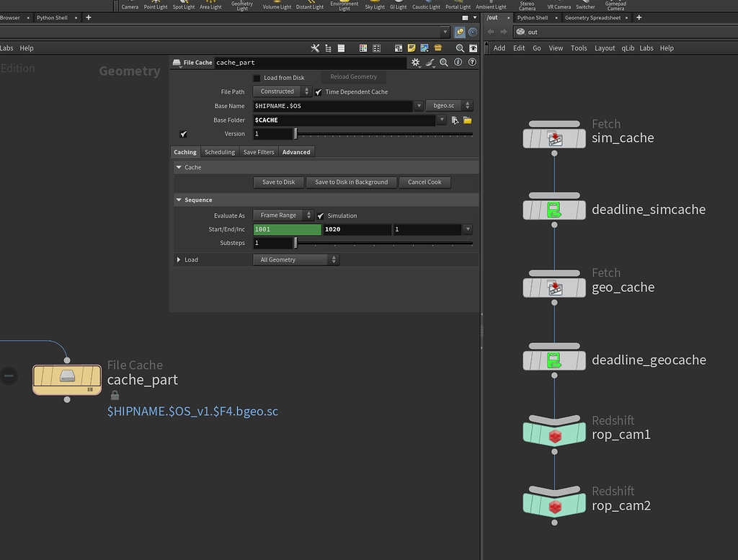
Task: Click the help question-mark icon in File Cache pane
Action: pos(472,62)
